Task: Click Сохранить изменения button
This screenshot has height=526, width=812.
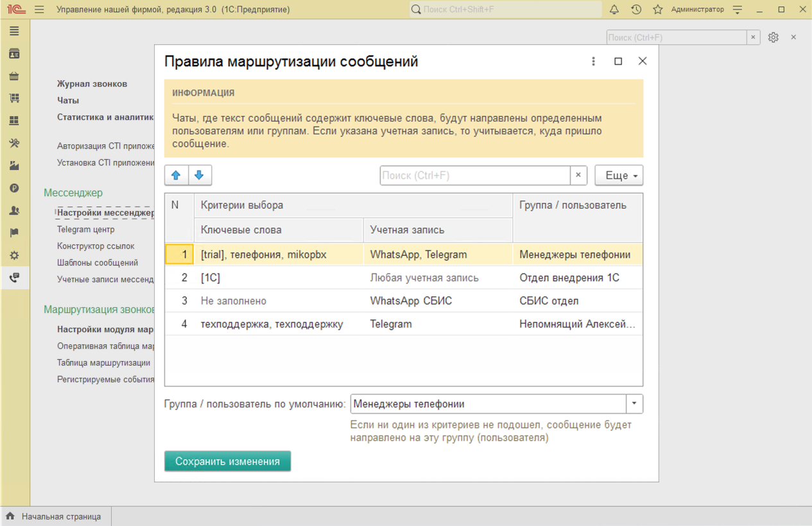Action: pyautogui.click(x=227, y=461)
